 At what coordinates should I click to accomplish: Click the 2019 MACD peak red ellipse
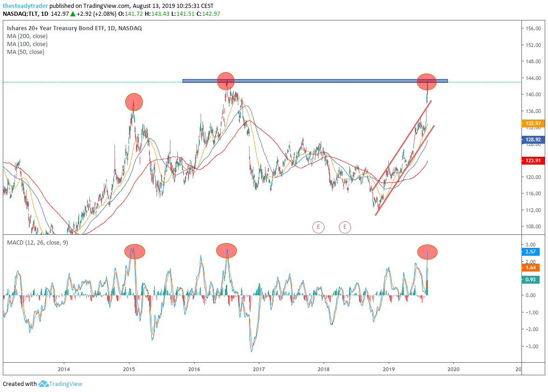click(x=427, y=252)
